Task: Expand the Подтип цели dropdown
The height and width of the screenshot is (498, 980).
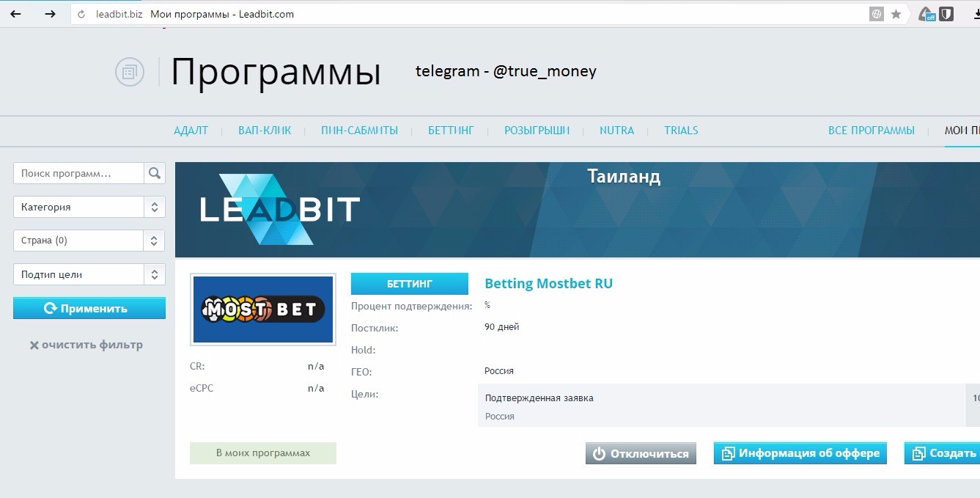Action: pos(89,274)
